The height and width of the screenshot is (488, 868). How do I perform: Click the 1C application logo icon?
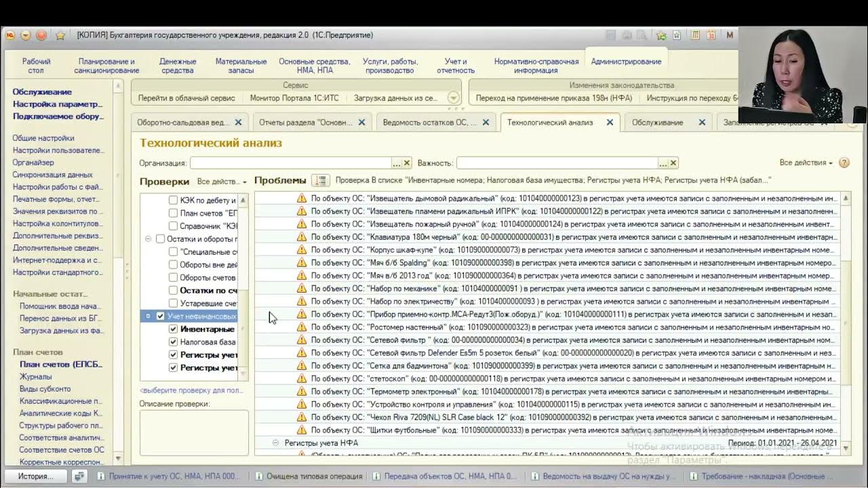click(11, 35)
